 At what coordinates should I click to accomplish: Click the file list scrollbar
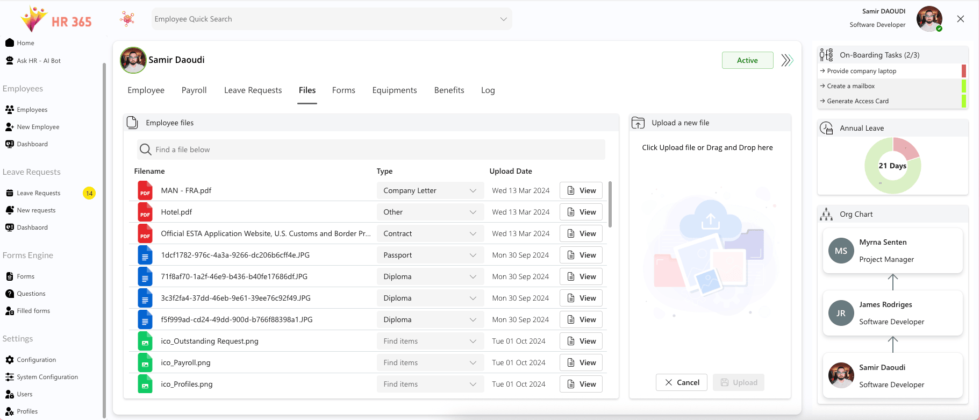[610, 204]
